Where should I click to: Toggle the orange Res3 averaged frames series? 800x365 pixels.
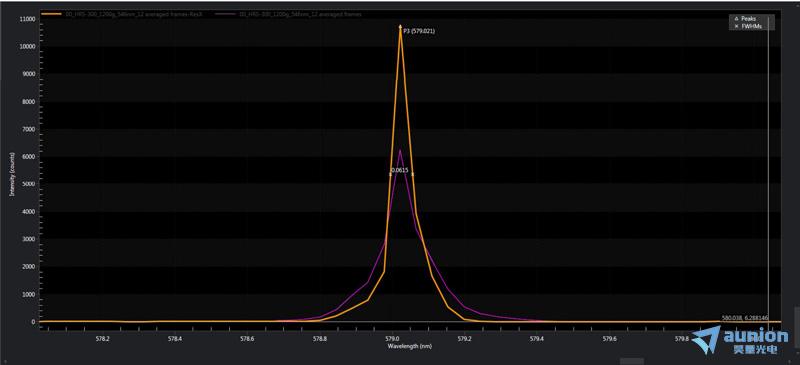pos(133,15)
